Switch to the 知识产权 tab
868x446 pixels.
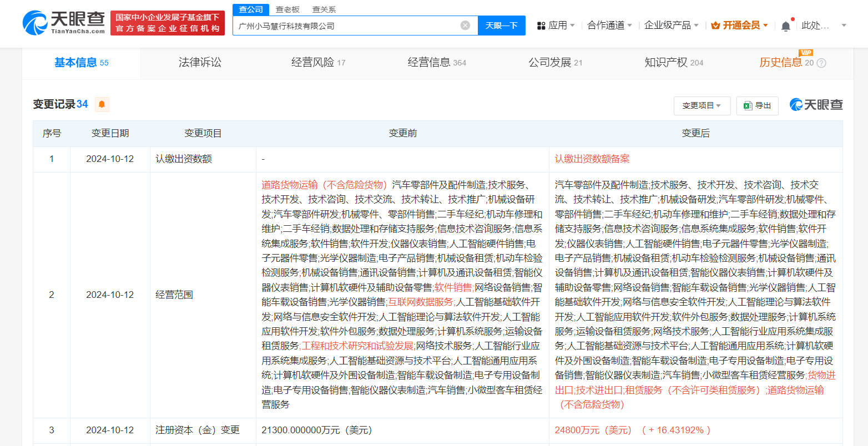pyautogui.click(x=674, y=63)
